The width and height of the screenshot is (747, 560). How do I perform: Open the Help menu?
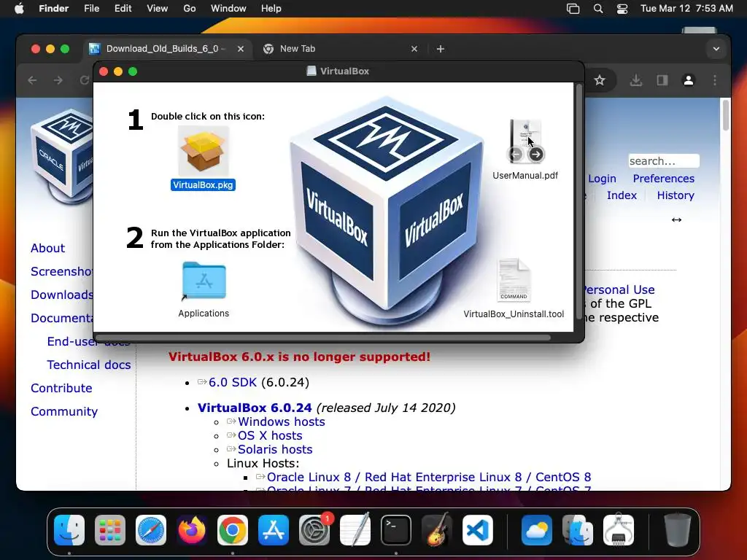(271, 9)
